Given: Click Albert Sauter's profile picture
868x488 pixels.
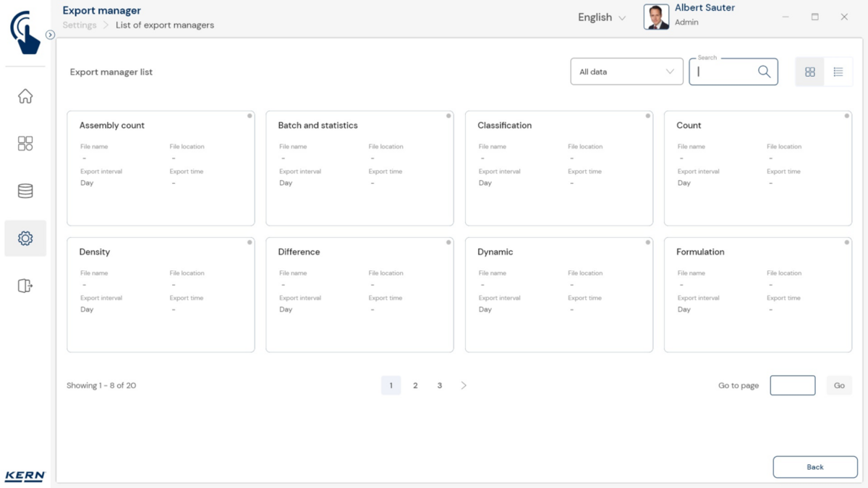Looking at the screenshot, I should click(656, 17).
